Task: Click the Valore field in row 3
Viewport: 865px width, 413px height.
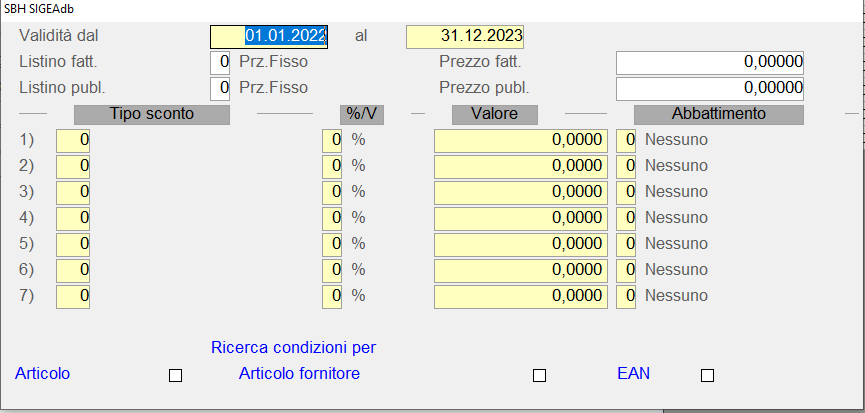Action: click(520, 192)
